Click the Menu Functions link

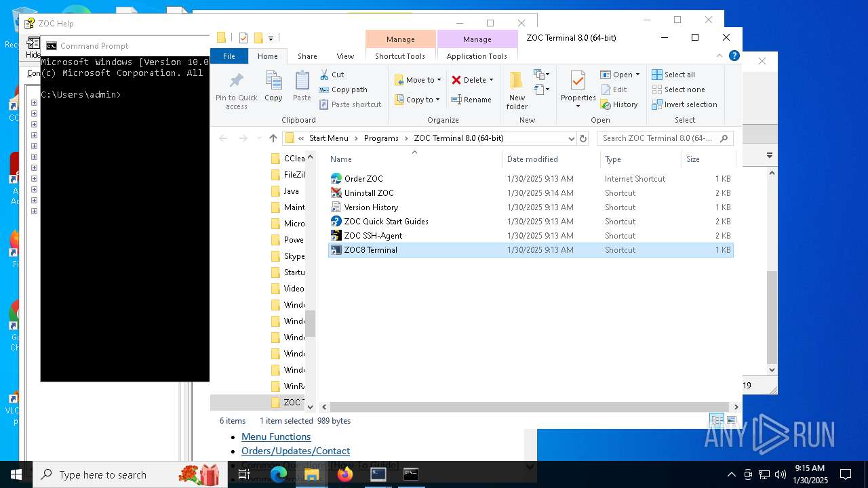tap(276, 437)
